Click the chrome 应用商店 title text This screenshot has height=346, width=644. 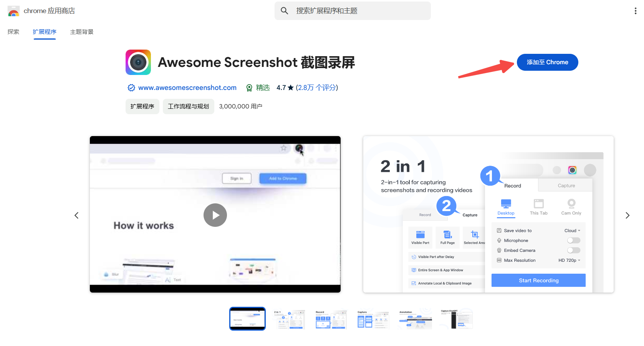point(50,11)
